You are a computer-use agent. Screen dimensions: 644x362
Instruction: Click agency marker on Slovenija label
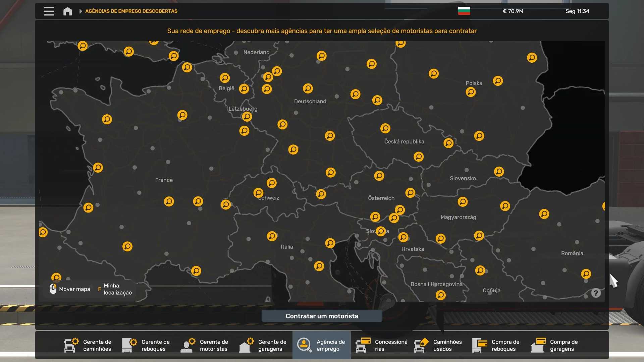click(x=381, y=231)
